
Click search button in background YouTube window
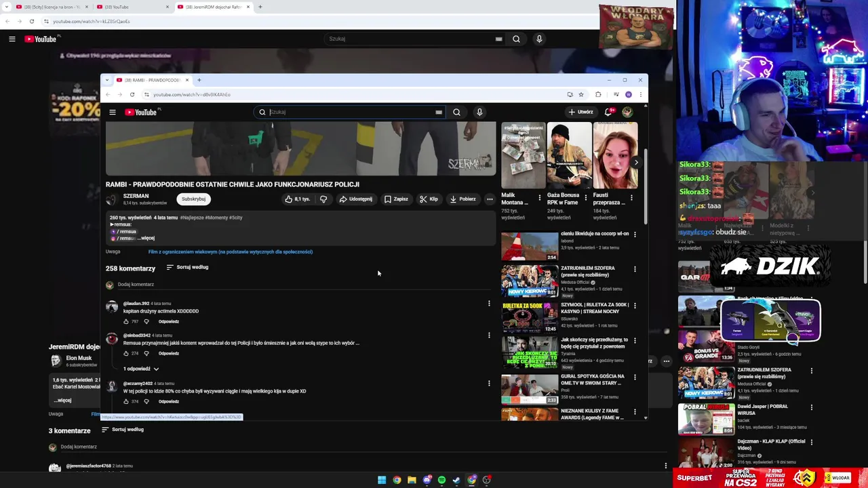click(x=516, y=39)
